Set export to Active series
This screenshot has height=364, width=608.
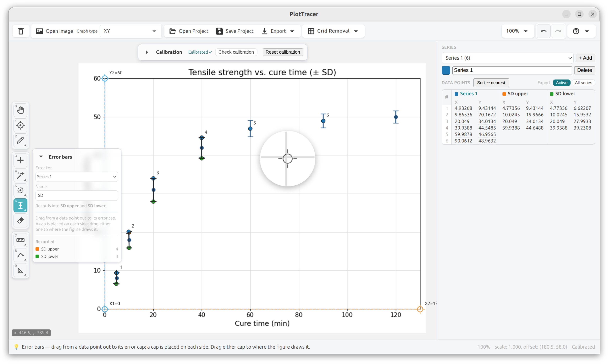point(562,83)
